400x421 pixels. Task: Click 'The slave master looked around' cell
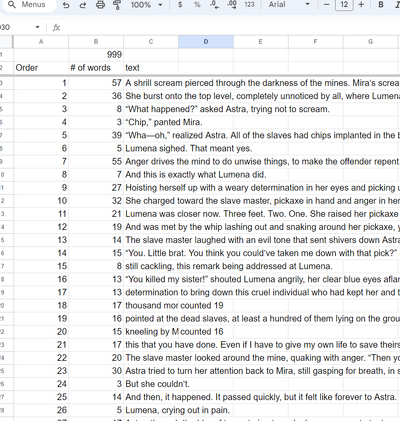(262, 358)
